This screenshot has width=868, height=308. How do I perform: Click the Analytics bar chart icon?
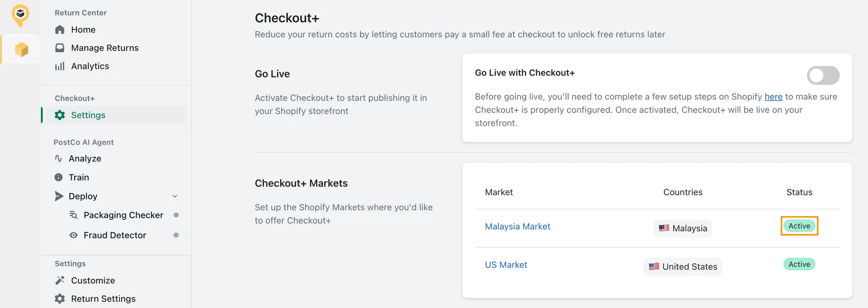click(60, 66)
